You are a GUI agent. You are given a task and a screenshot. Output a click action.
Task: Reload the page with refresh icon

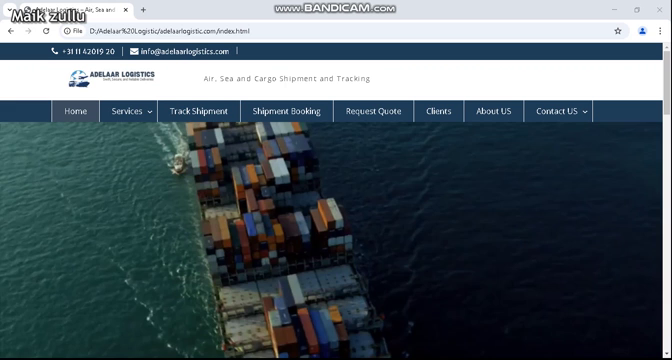click(x=46, y=31)
